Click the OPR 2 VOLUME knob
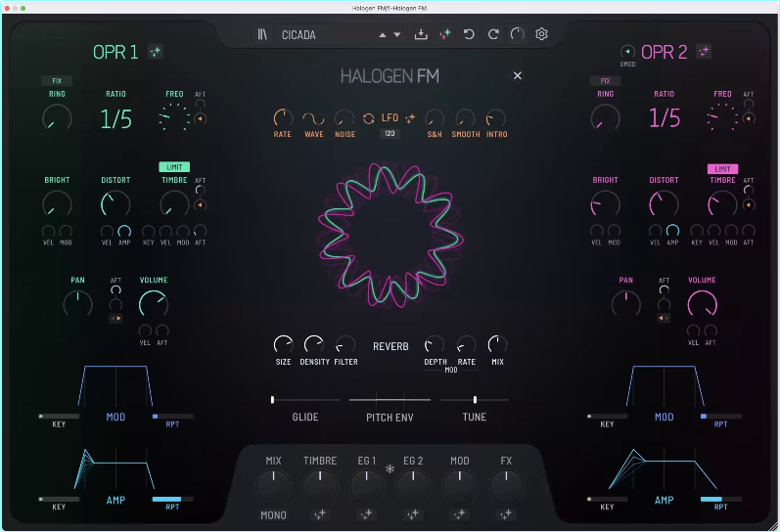Viewport: 780px width, 532px height. pyautogui.click(x=702, y=304)
